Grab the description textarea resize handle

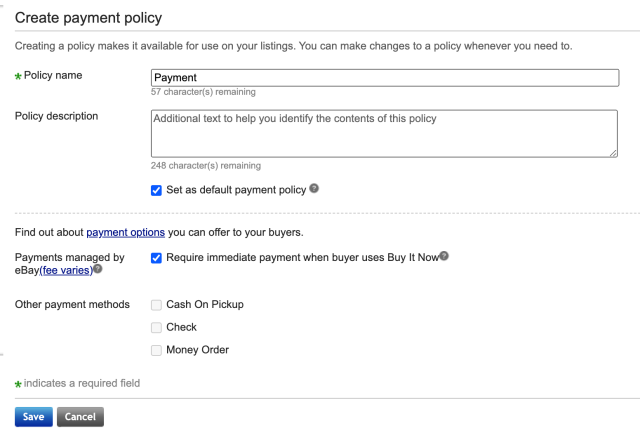point(612,152)
